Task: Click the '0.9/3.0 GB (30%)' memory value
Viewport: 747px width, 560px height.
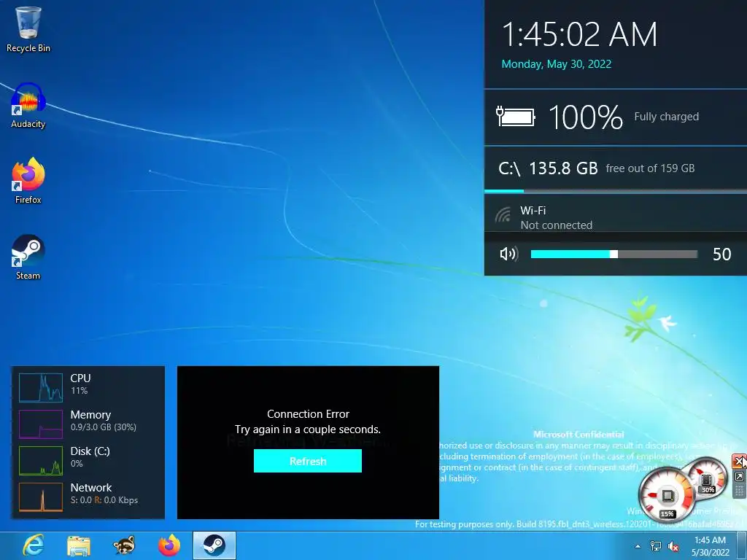Action: click(104, 427)
